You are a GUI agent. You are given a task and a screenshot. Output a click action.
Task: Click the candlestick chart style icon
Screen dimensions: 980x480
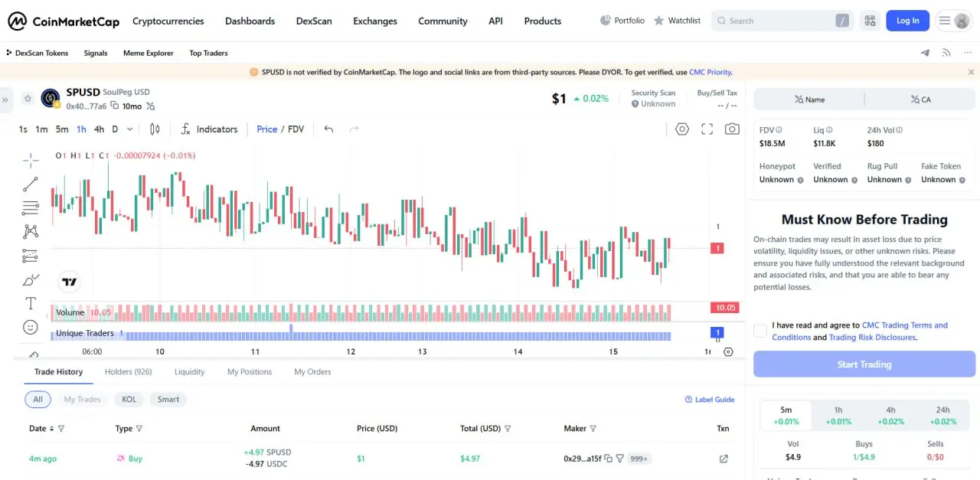(155, 129)
